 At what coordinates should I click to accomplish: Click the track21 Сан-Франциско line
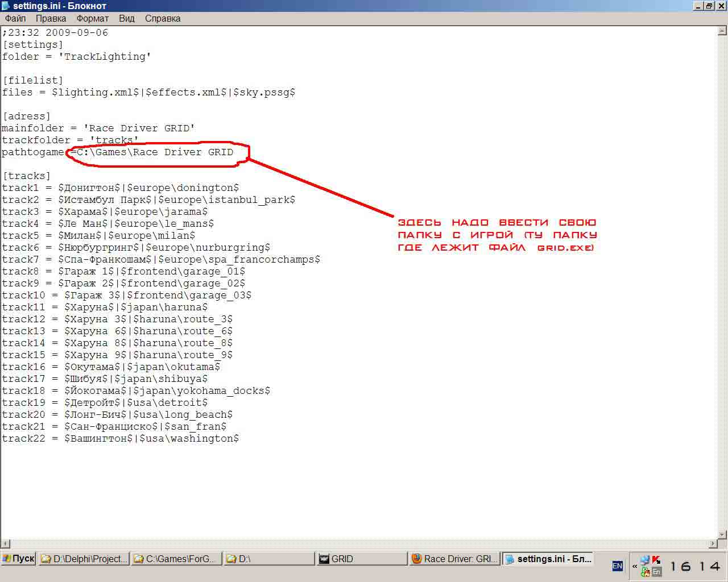[114, 426]
